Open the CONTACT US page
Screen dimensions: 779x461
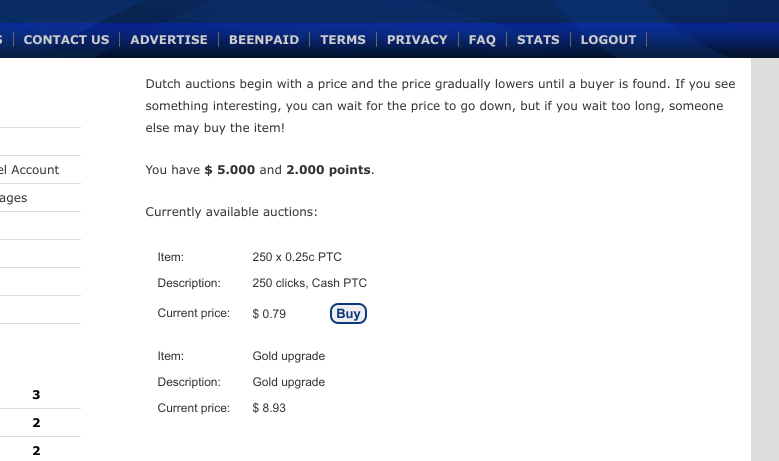[66, 40]
